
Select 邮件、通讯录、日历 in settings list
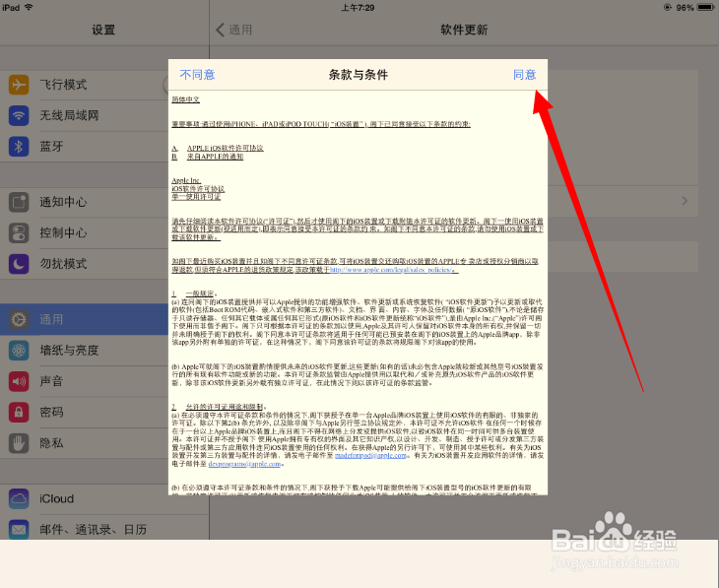tap(104, 529)
